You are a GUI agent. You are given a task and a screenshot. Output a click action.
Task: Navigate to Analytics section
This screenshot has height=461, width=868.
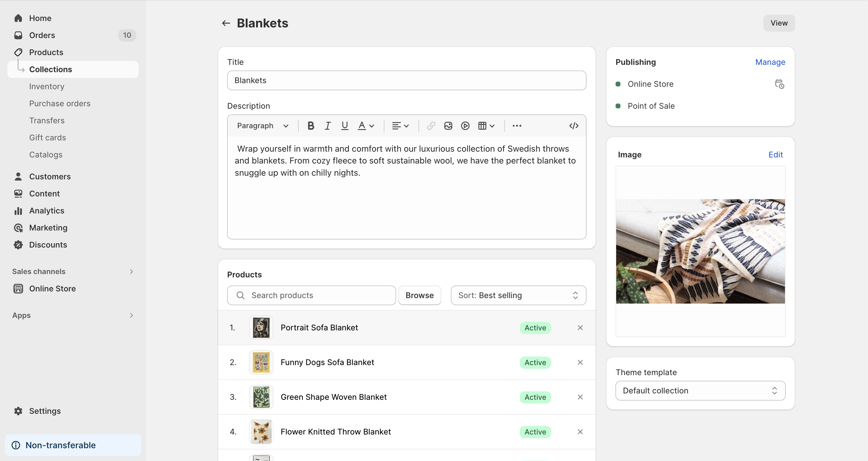coord(47,211)
